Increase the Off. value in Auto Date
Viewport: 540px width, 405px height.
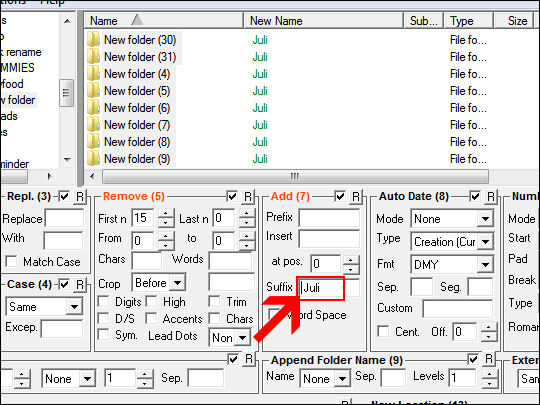point(488,328)
